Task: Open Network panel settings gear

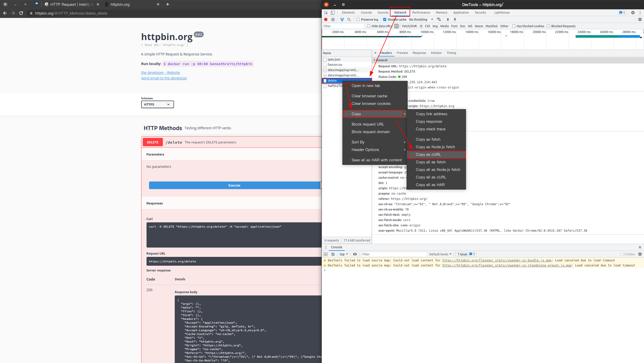Action: [640, 19]
